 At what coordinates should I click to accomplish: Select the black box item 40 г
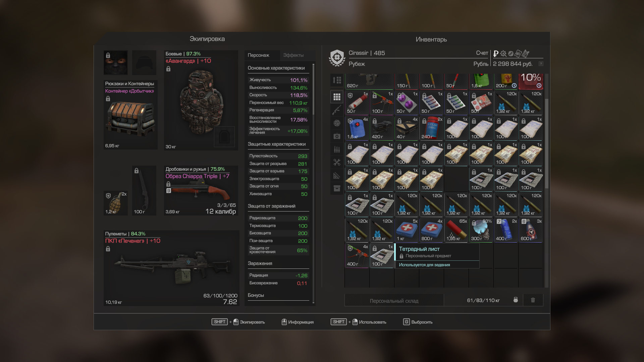click(x=407, y=128)
